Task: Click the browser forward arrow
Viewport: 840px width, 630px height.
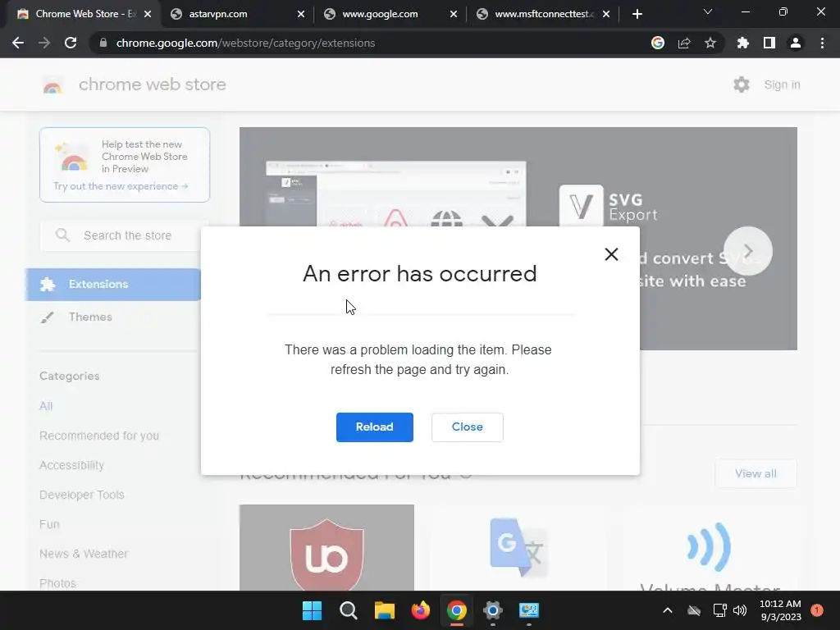Action: click(44, 43)
